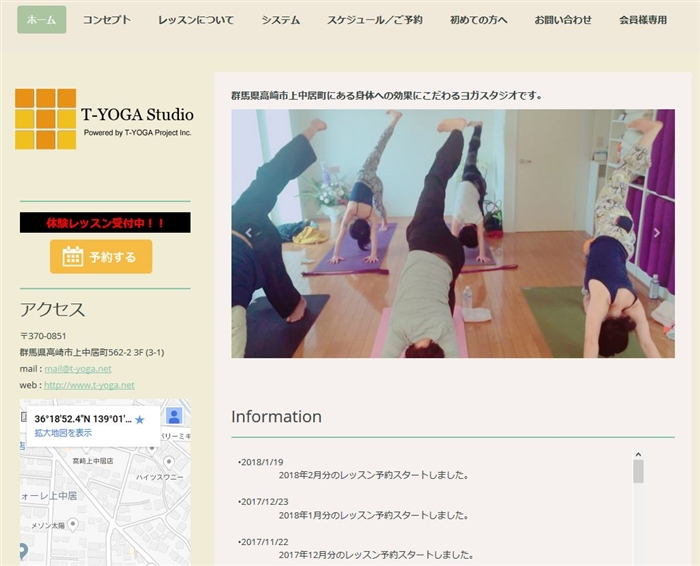Image resolution: width=700 pixels, height=566 pixels.
Task: Select the 2018/1/19 news date
Action: [x=262, y=462]
